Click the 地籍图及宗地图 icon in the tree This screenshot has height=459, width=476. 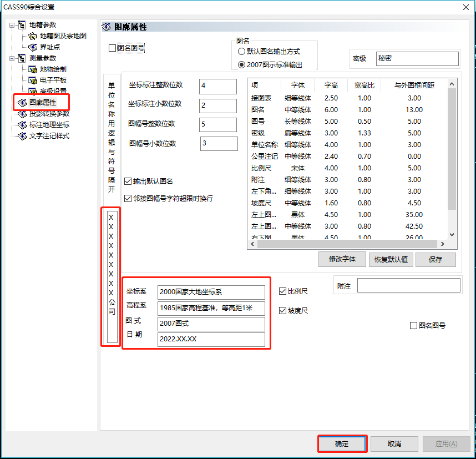coord(32,36)
